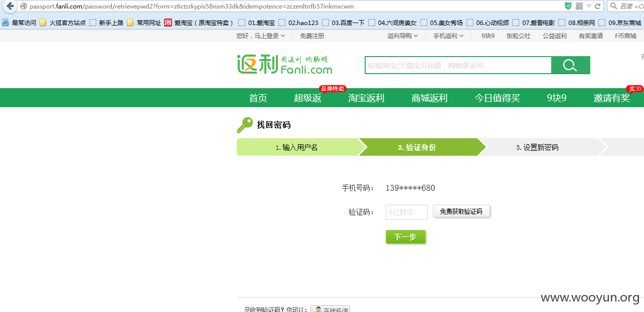
Task: Expand 您好，马上登录 dropdown
Action: [261, 36]
